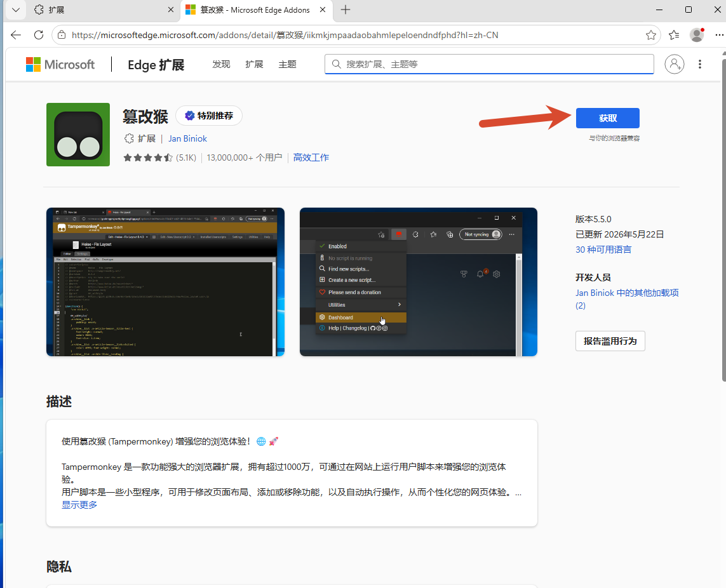Sign in with account icon on addons page
Viewport: 726px width, 588px height.
[x=675, y=64]
